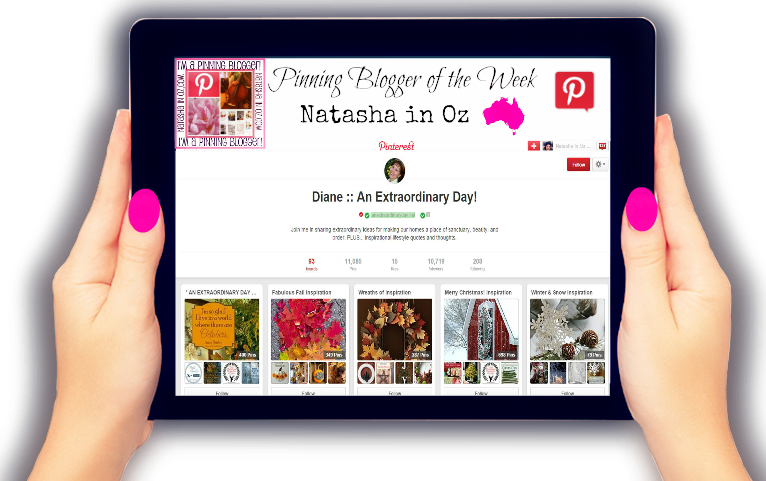Click the Diane :: An Extraordinary Day! heading
766x481 pixels.
[394, 197]
